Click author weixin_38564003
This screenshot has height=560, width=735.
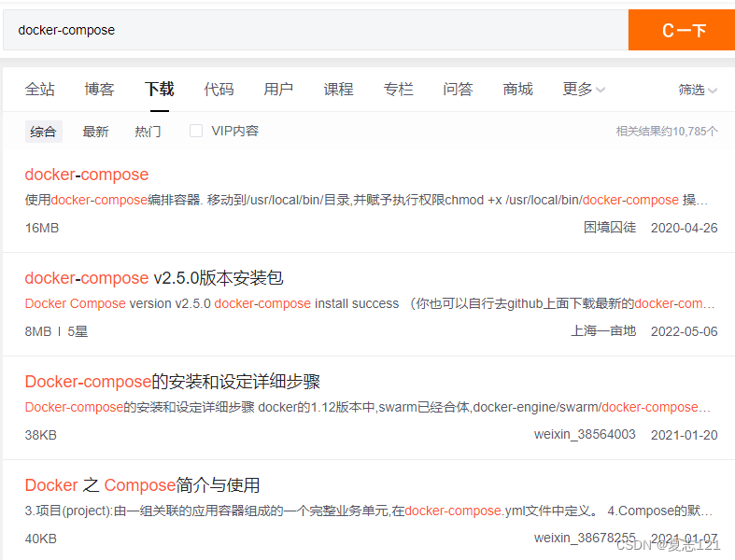click(585, 434)
